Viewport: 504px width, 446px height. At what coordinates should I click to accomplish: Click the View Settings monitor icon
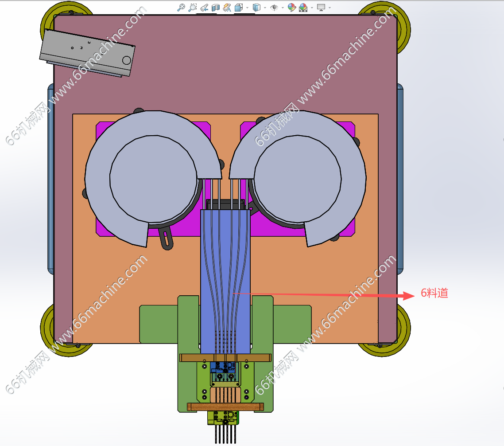coord(321,8)
